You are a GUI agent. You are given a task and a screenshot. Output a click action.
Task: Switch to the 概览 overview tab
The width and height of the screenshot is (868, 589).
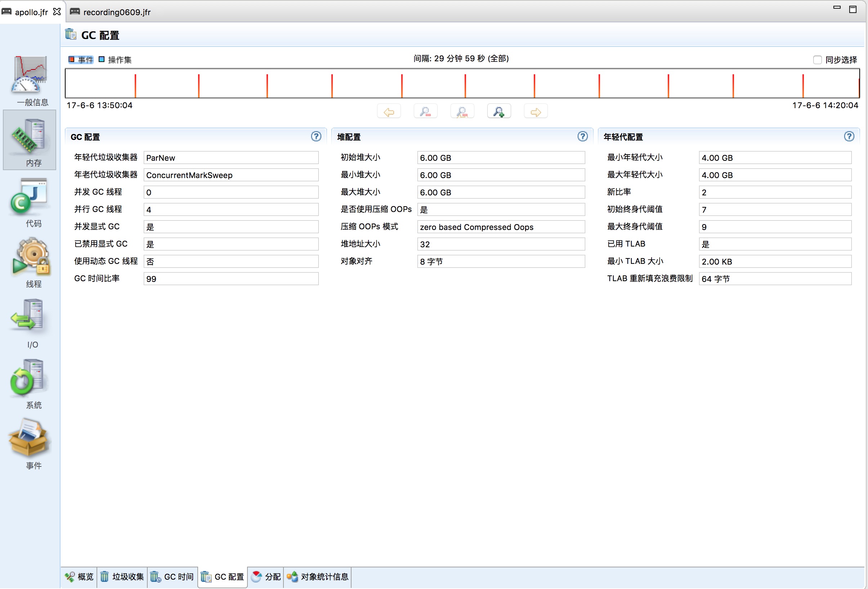(x=79, y=577)
